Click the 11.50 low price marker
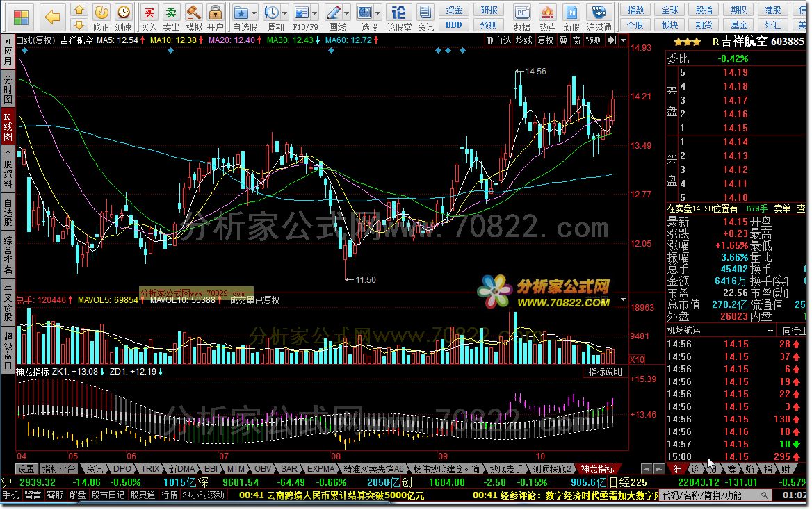812x510 pixels. click(x=366, y=279)
